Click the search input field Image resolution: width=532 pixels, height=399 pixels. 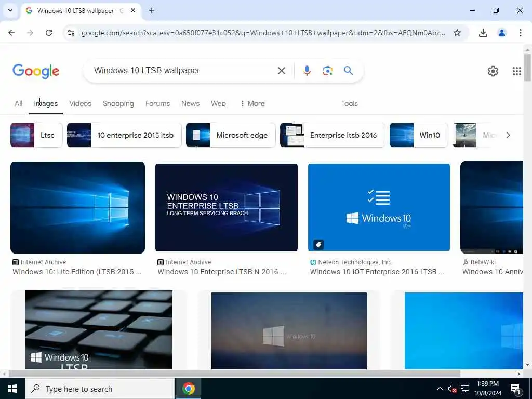(x=183, y=71)
